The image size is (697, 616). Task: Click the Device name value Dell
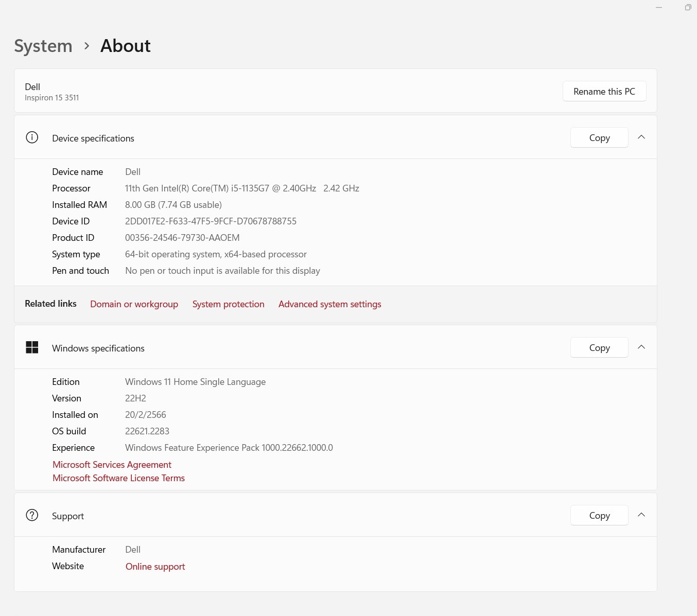click(133, 172)
